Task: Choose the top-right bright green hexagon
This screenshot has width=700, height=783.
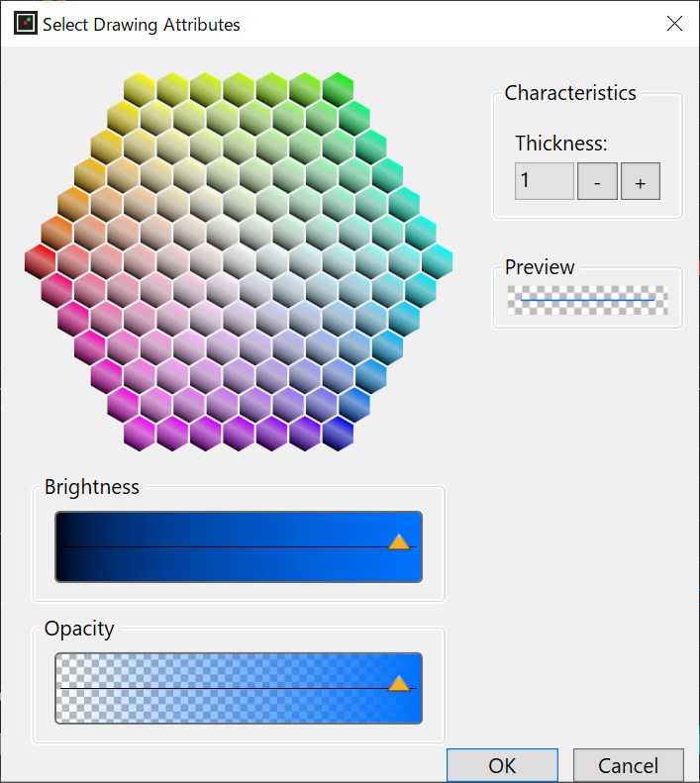Action: coord(338,89)
